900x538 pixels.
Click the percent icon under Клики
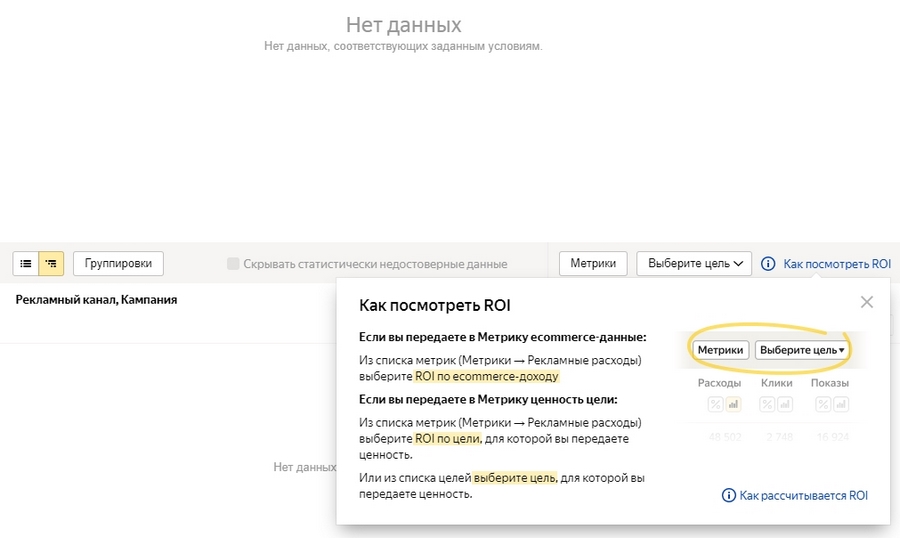767,404
